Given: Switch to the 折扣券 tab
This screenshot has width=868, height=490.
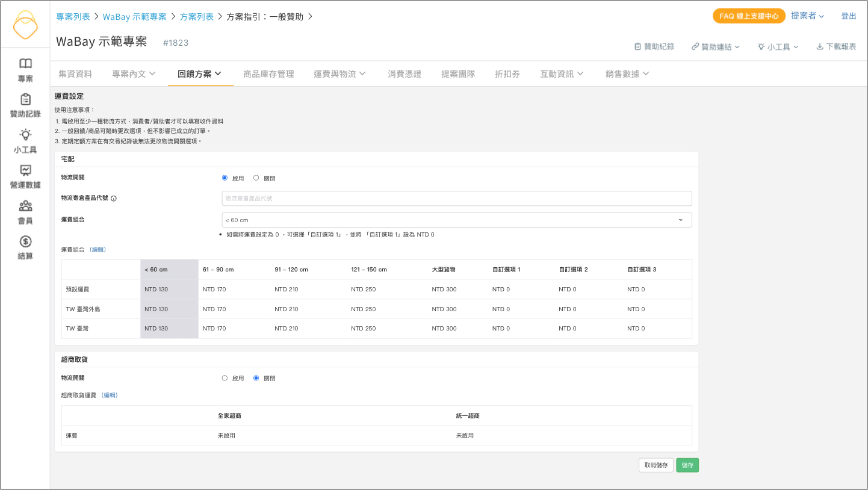Looking at the screenshot, I should (507, 74).
